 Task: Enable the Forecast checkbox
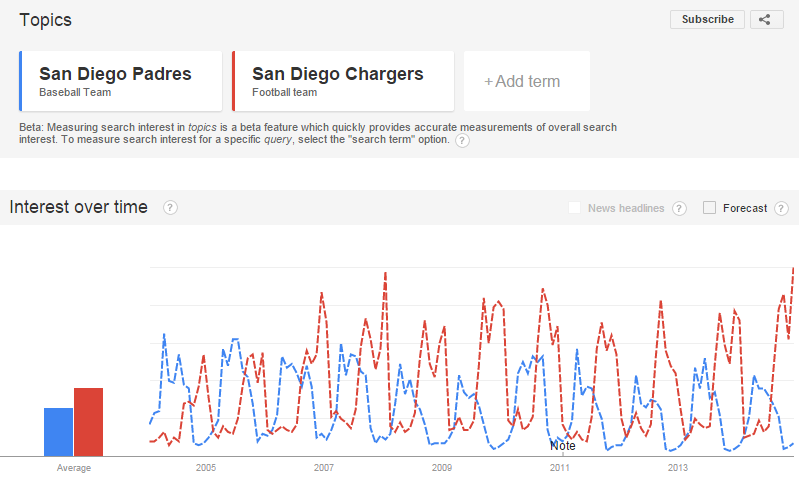tap(709, 208)
